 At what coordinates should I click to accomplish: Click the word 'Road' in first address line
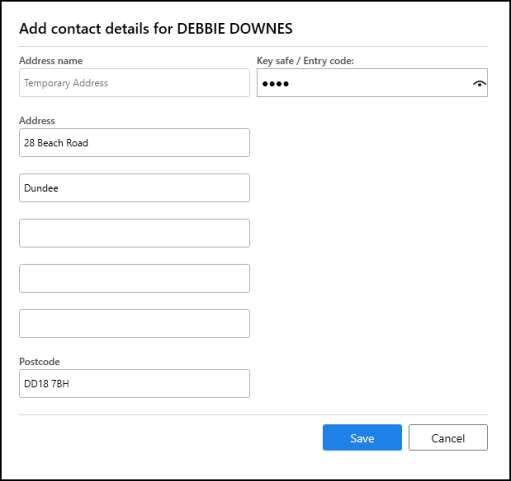77,143
